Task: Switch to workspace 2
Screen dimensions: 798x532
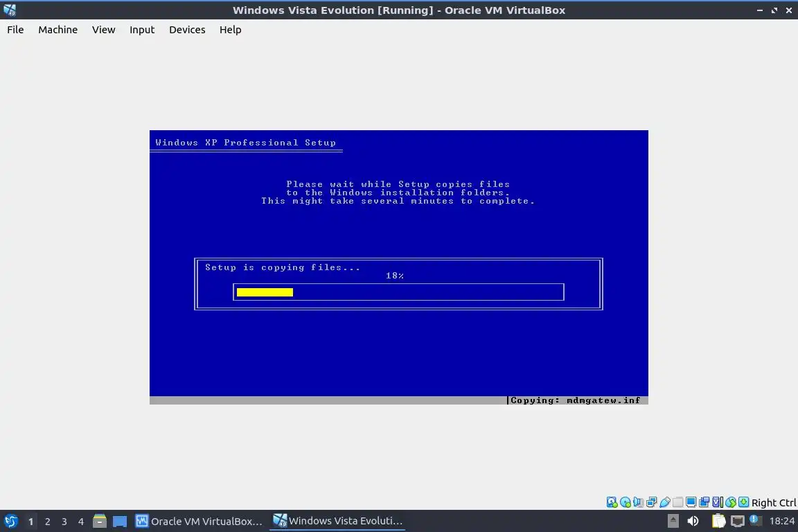Action: (x=47, y=522)
